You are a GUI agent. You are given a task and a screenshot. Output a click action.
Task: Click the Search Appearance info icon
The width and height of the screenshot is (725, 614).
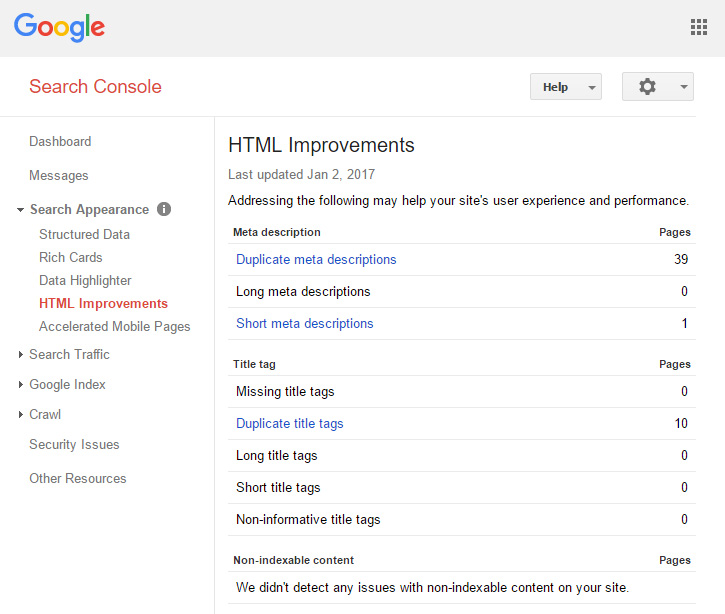coord(164,209)
